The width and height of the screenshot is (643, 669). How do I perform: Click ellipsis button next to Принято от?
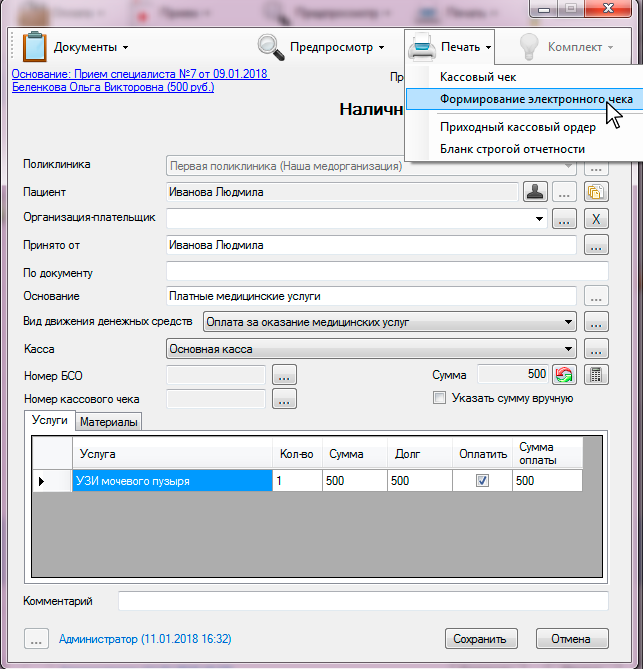pyautogui.click(x=596, y=245)
